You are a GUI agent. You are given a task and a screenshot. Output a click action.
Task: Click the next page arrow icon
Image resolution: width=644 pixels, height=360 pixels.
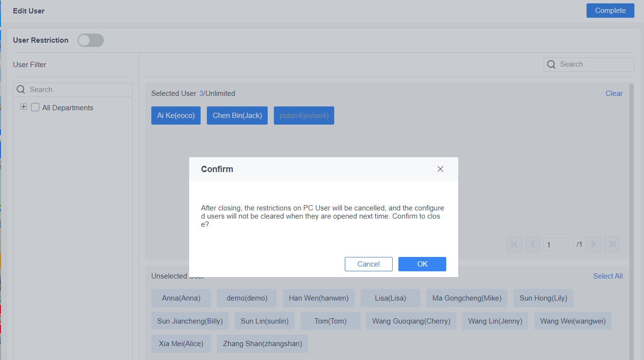point(593,244)
